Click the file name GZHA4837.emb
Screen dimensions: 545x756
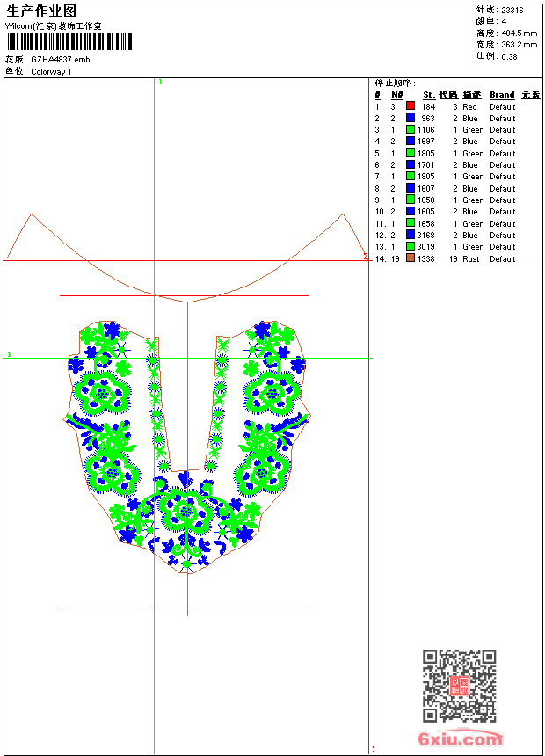61,60
